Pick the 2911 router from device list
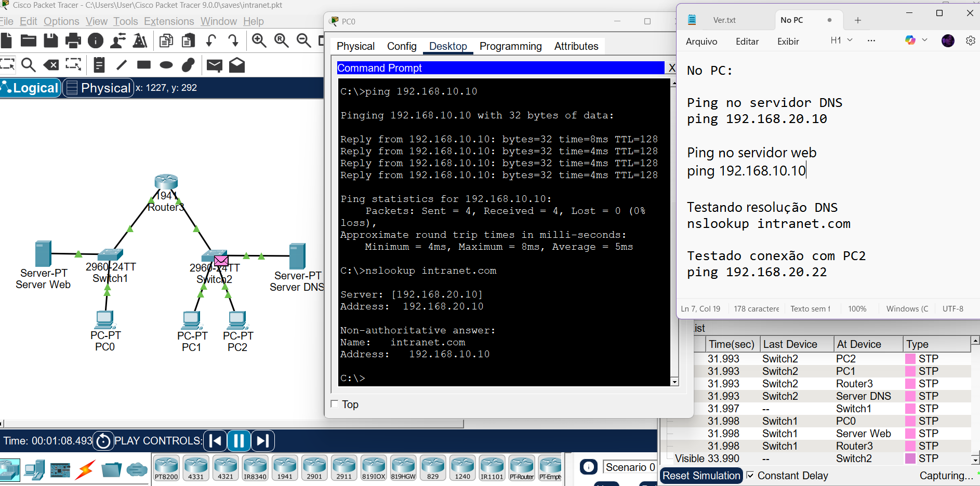 [x=344, y=468]
